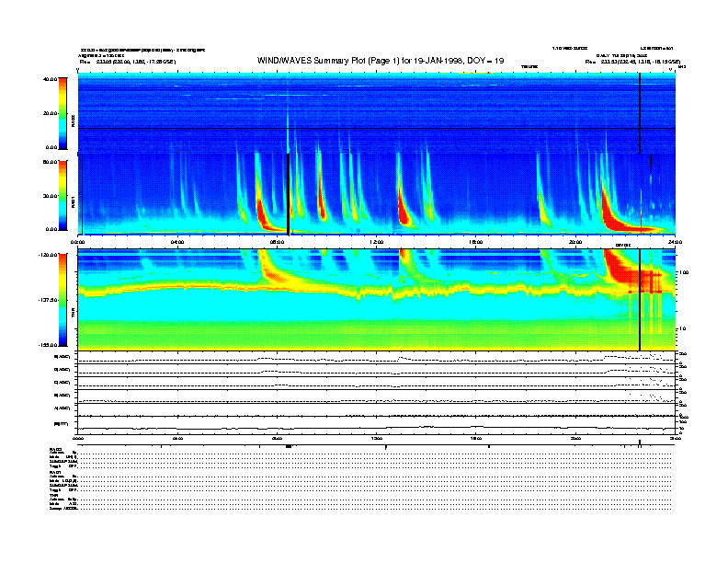Image resolution: width=728 pixels, height=563 pixels.
Task: Click the 100 label on the TNR right axis
Action: point(684,272)
